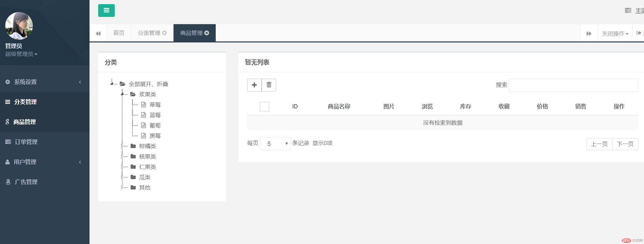Click the folder icon beside 浆果类
The height and width of the screenshot is (244, 644).
click(x=133, y=94)
